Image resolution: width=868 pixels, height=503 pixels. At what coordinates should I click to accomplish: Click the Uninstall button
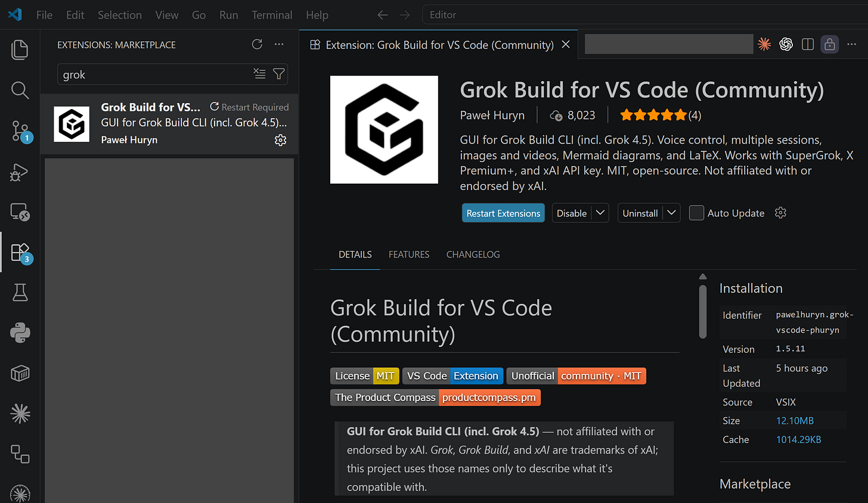pyautogui.click(x=640, y=213)
